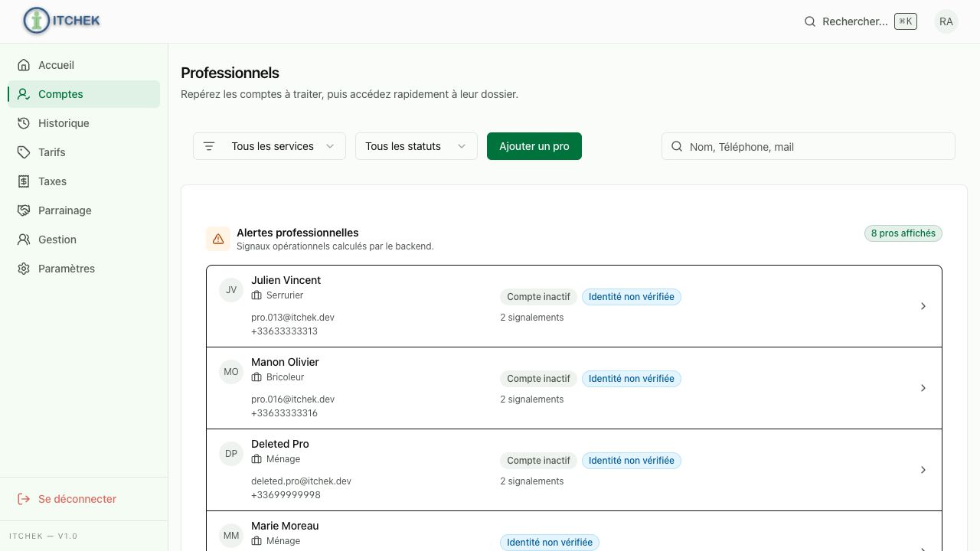
Task: Click the magnifier in name search field
Action: 677,146
